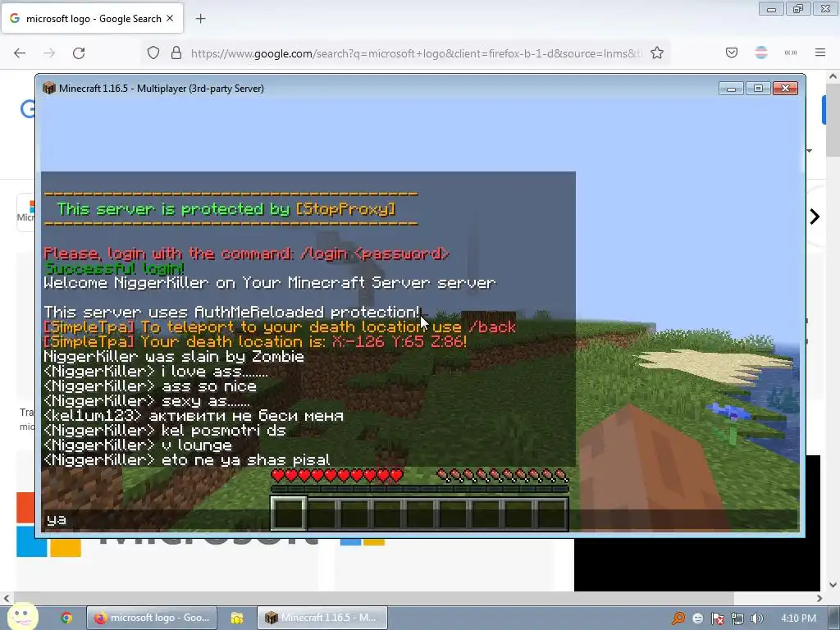Click orange magnifier tray icon

pos(678,619)
